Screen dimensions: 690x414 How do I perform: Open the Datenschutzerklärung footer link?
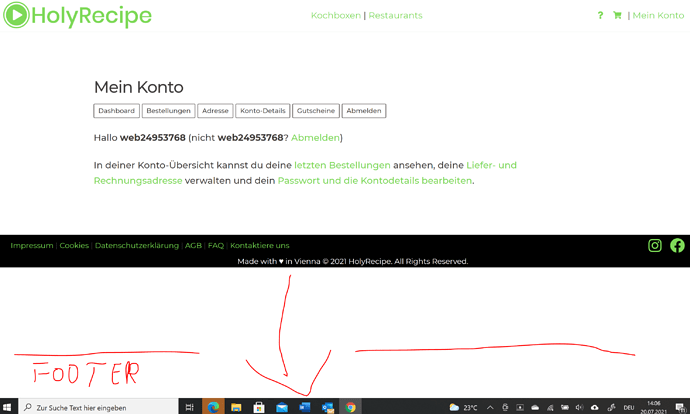click(137, 245)
